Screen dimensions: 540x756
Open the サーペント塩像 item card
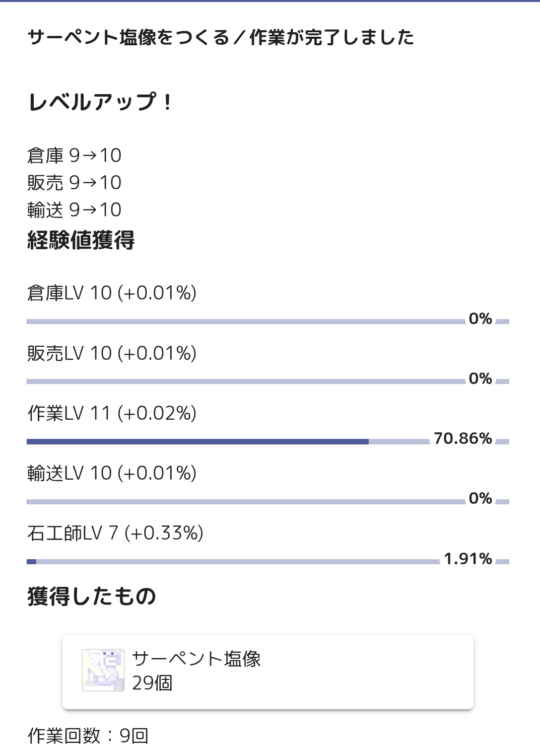point(268,672)
